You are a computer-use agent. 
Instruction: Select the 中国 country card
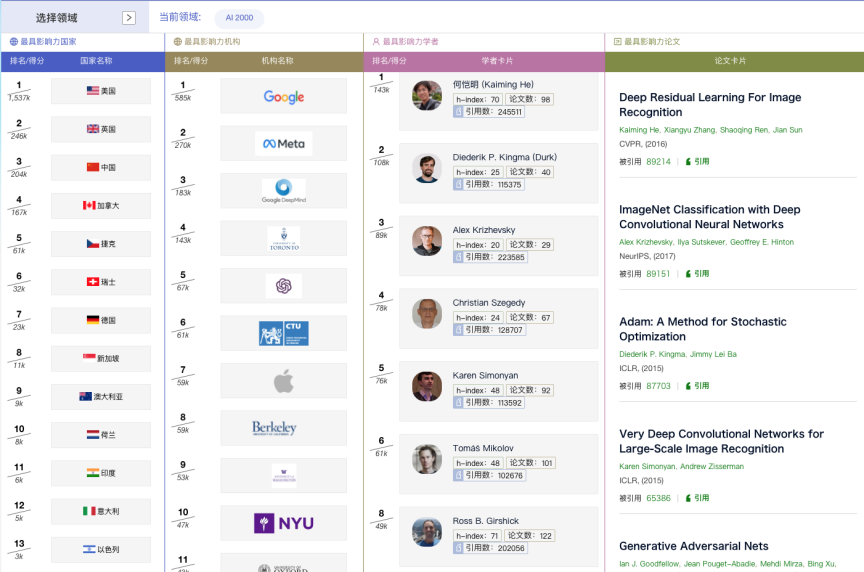coord(101,167)
